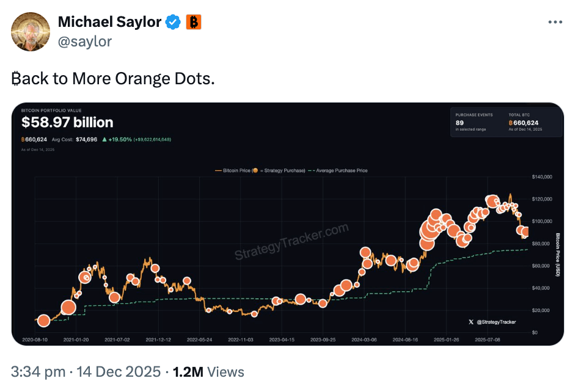Open the @saylor handle link
This screenshot has width=578, height=392.
click(x=84, y=41)
